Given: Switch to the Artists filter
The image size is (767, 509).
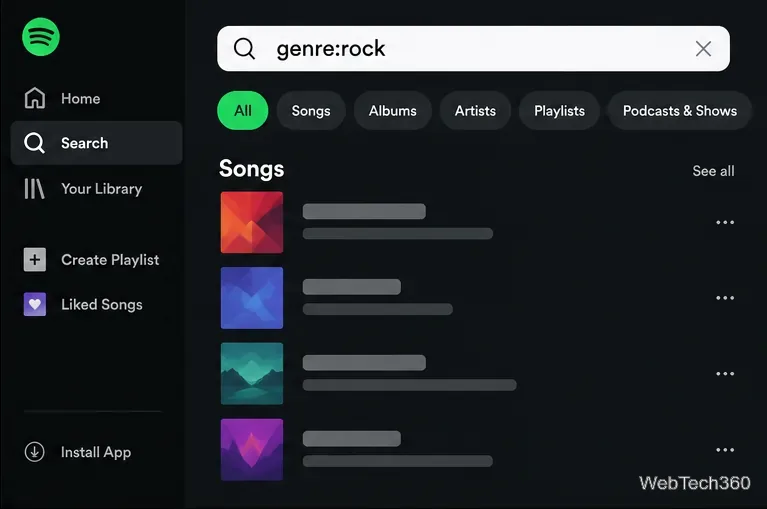Looking at the screenshot, I should point(475,111).
